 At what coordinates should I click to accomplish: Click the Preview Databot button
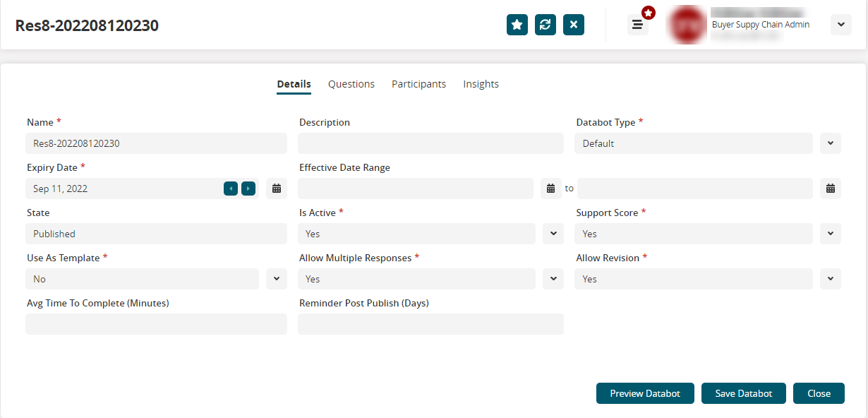coord(645,393)
